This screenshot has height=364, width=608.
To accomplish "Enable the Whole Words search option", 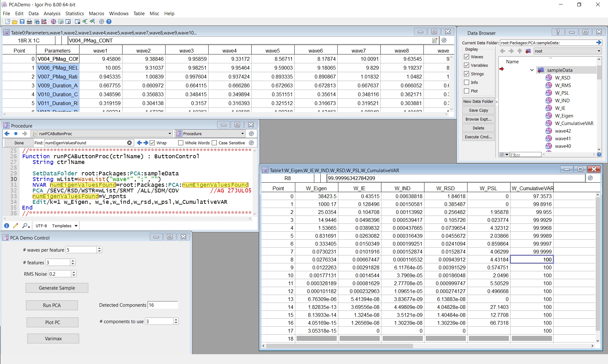I will [181, 143].
